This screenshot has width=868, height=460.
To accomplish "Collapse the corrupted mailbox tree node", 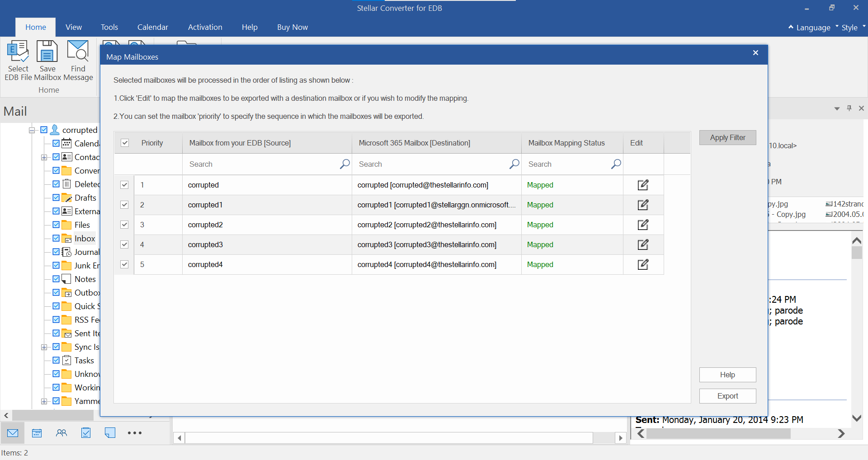I will (32, 130).
